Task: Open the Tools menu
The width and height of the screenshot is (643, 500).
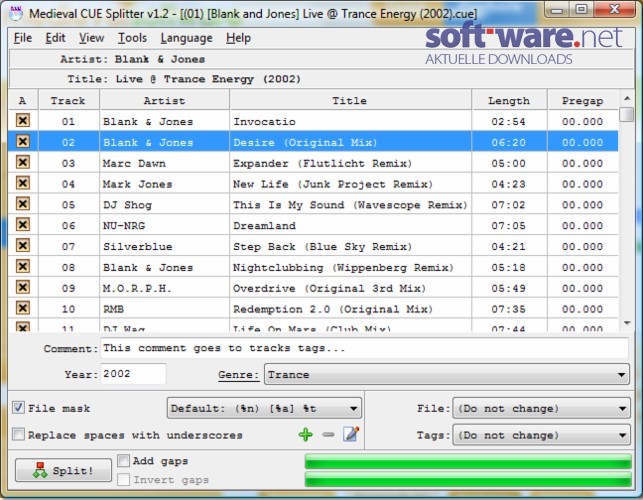Action: (x=132, y=38)
